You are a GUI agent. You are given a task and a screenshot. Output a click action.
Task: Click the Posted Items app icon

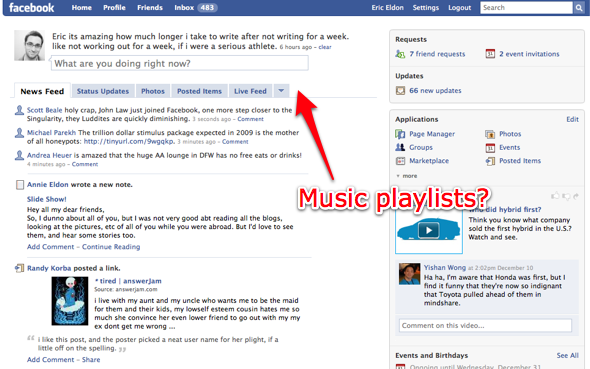click(x=490, y=161)
